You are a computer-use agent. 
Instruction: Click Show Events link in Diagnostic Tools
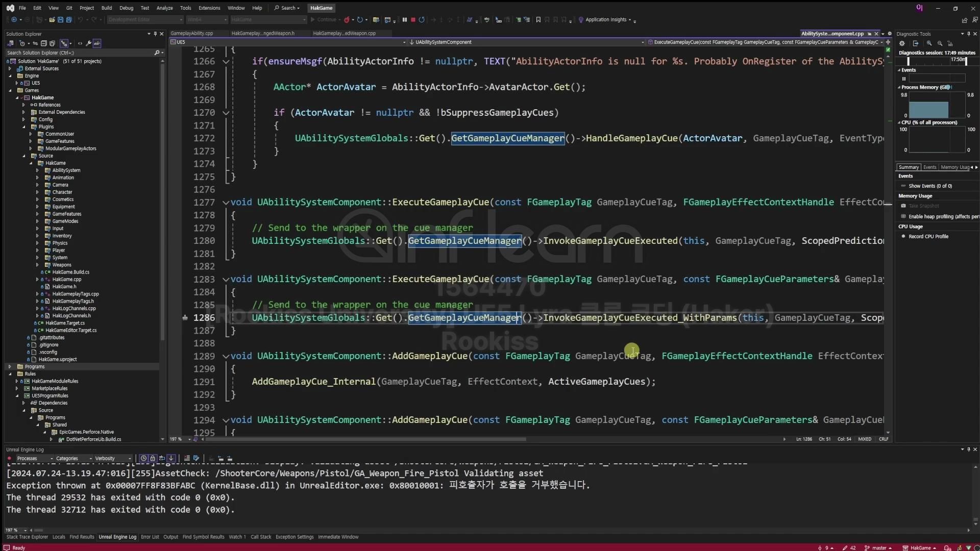(x=929, y=186)
